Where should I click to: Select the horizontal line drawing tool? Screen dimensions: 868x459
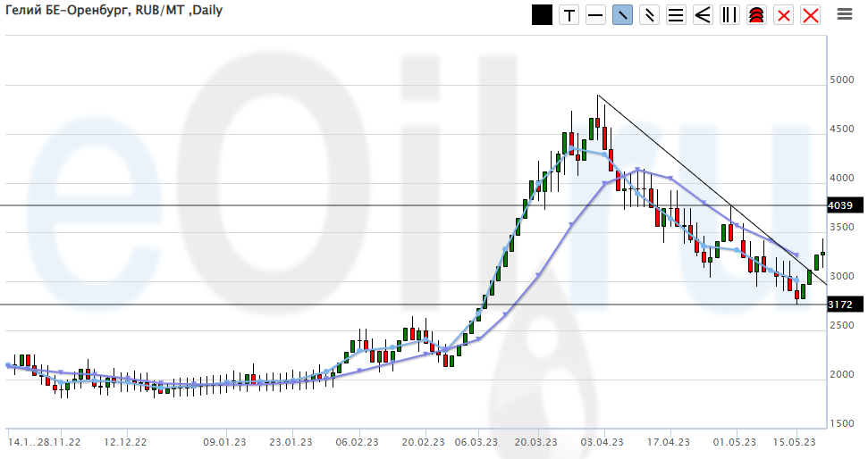pos(595,15)
